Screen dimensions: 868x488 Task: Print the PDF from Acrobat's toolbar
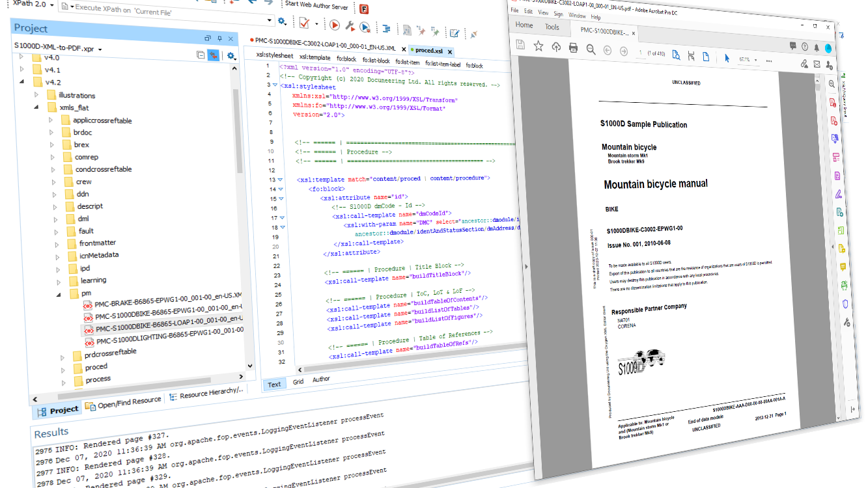click(x=575, y=48)
